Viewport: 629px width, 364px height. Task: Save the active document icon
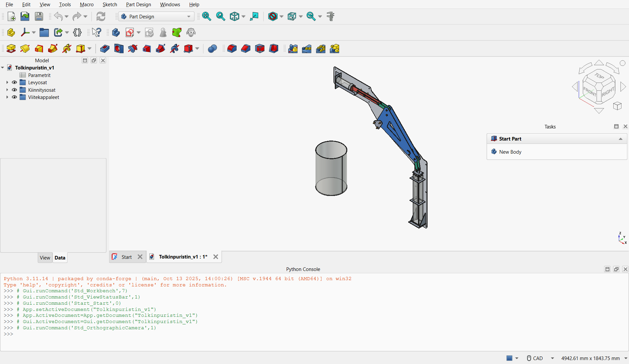click(39, 16)
